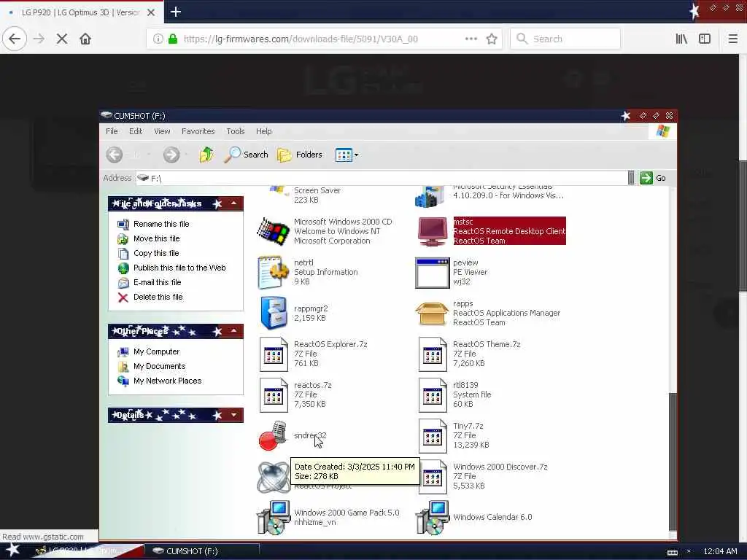This screenshot has height=560, width=747.
Task: Click the green Go button
Action: (653, 178)
